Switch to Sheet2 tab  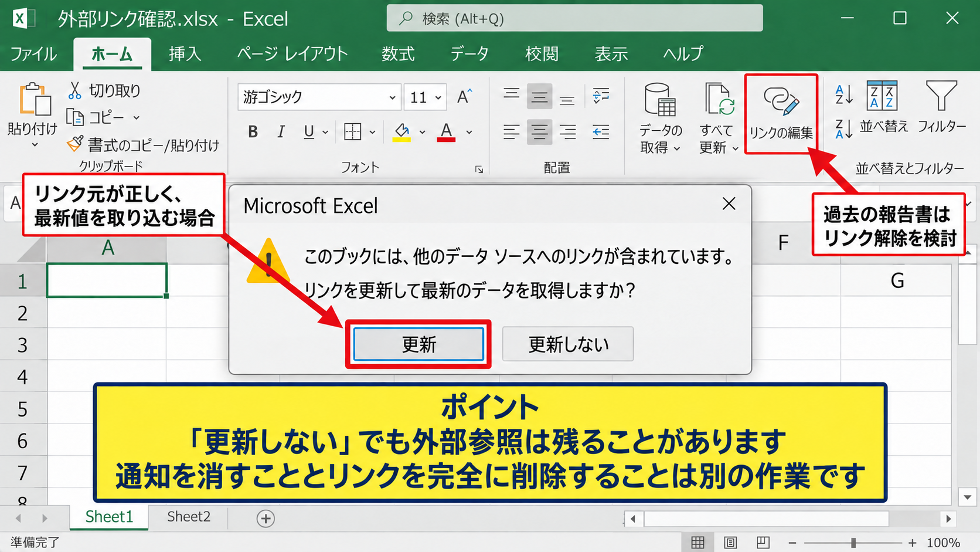(188, 517)
